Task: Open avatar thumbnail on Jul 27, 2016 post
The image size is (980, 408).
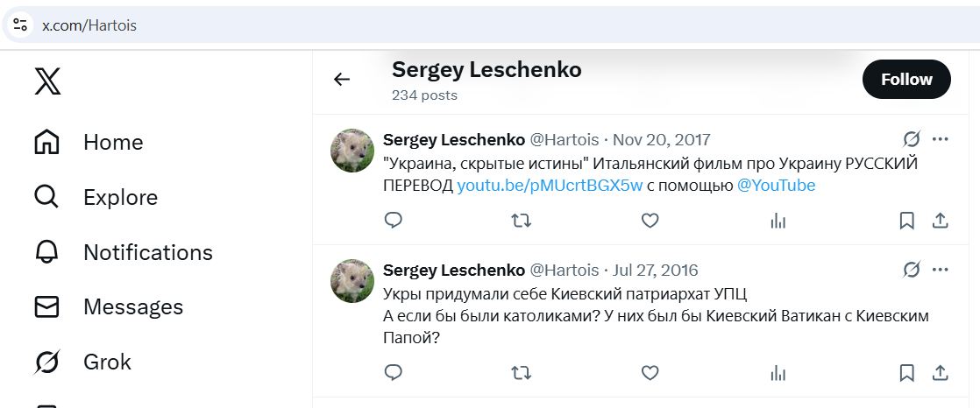Action: pyautogui.click(x=352, y=281)
